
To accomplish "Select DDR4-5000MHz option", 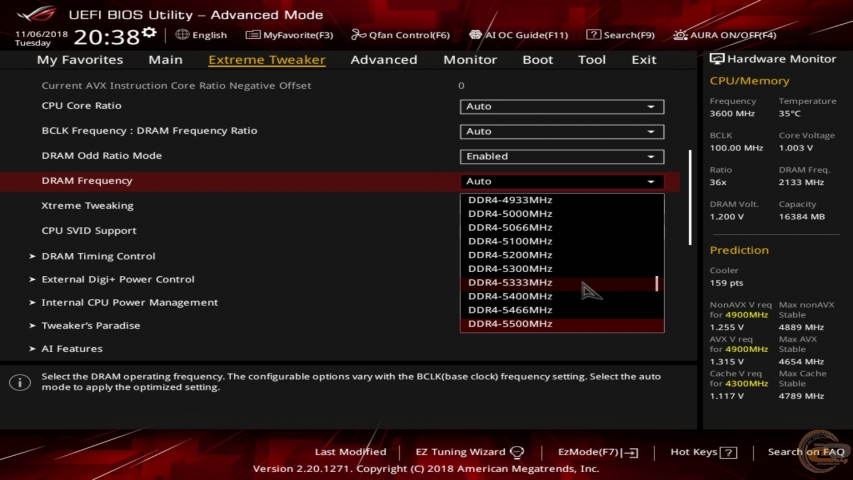I will (x=561, y=214).
